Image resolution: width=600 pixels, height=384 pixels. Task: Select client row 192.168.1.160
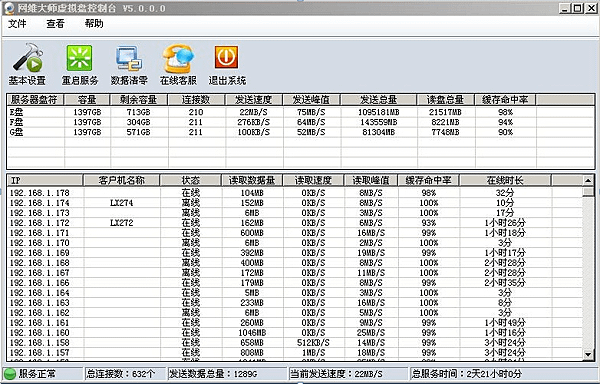pos(295,332)
